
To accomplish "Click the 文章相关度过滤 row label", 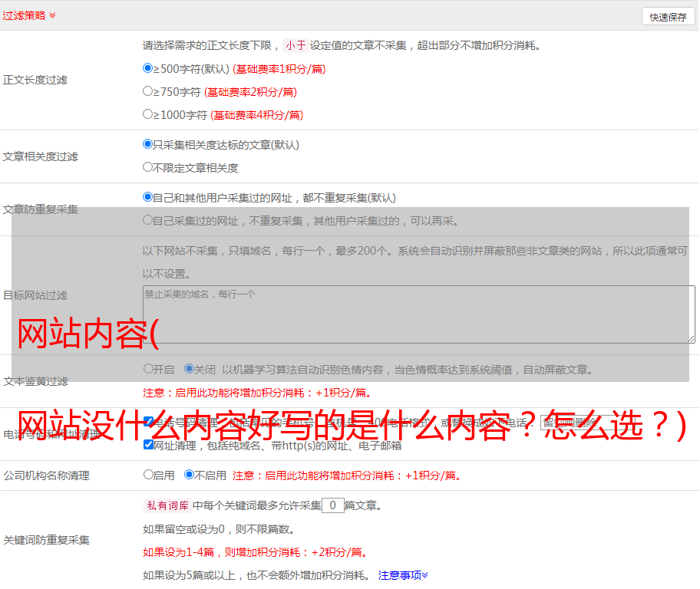I will (40, 156).
